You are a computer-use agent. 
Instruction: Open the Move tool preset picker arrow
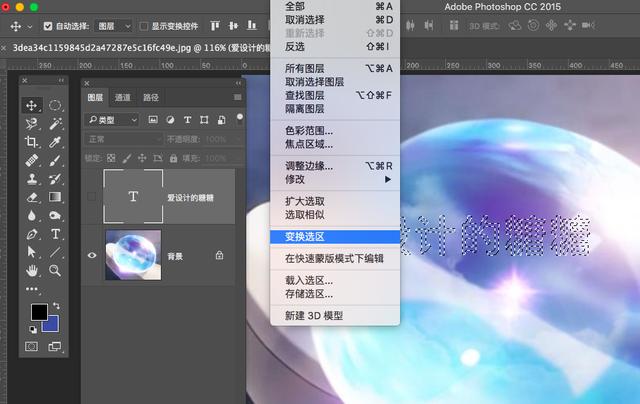click(x=29, y=27)
